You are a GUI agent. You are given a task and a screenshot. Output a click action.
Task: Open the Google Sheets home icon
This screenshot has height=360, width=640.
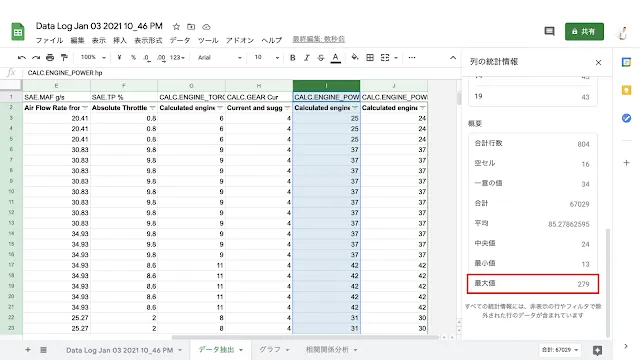pos(18,31)
